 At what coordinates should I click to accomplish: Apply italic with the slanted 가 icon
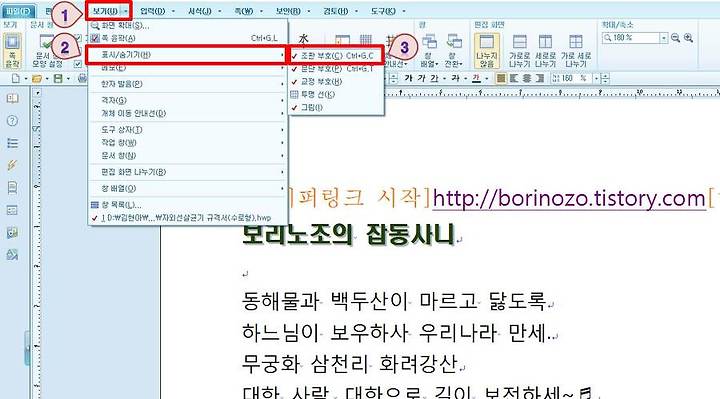(x=421, y=79)
